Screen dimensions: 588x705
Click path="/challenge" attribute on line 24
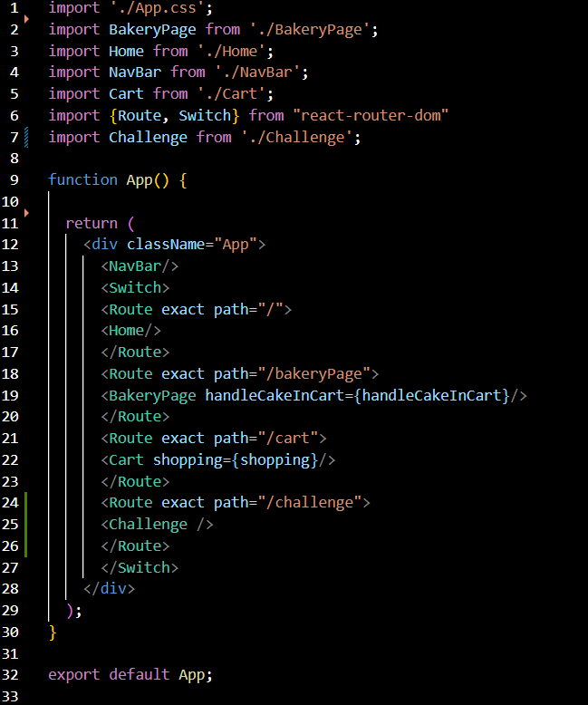pyautogui.click(x=288, y=503)
